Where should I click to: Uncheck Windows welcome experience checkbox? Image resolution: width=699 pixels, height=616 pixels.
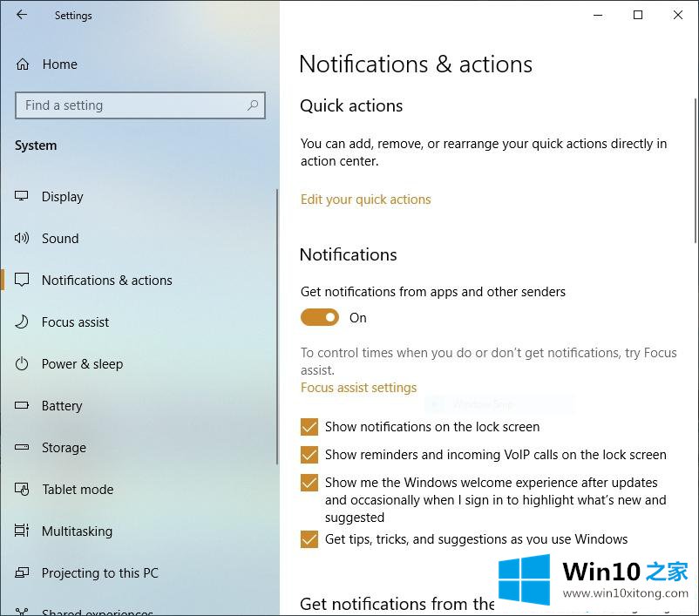coord(309,483)
